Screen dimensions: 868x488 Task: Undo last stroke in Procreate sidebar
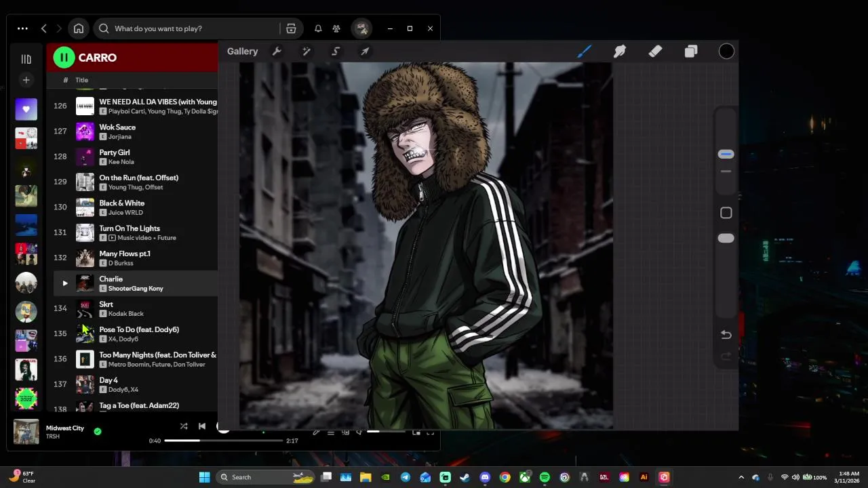726,335
